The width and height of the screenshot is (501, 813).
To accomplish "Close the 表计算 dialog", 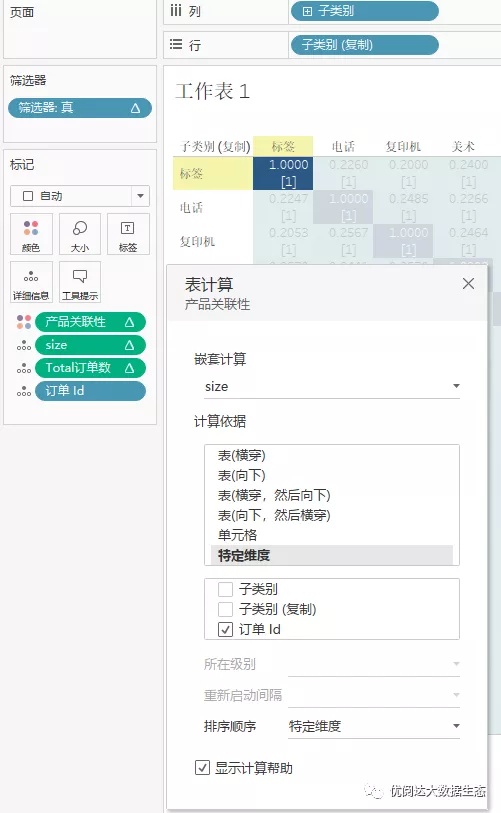I will pyautogui.click(x=468, y=284).
